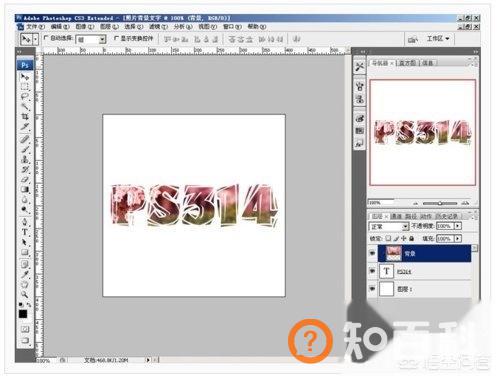Open the 滤镜 filter menu
The height and width of the screenshot is (379, 500).
point(158,27)
